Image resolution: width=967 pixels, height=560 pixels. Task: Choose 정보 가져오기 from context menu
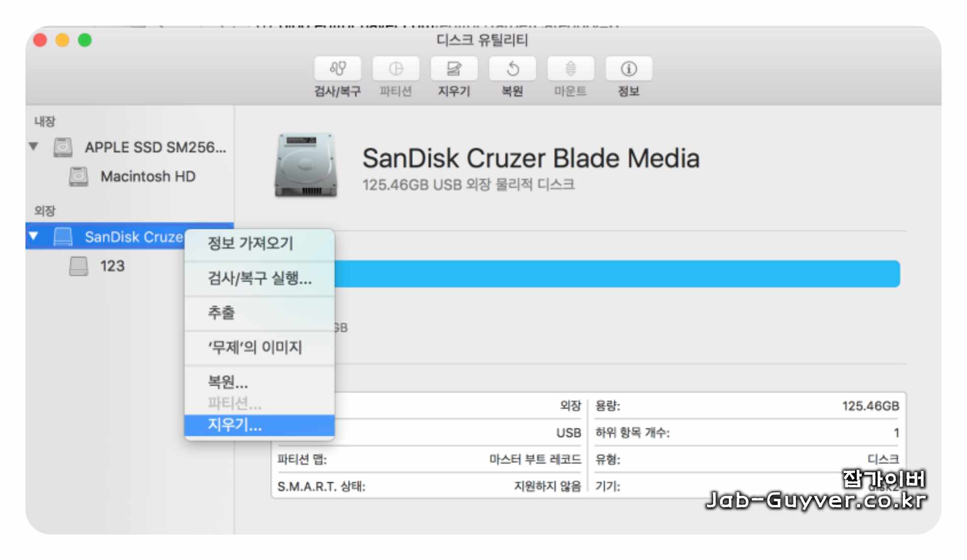pos(260,244)
